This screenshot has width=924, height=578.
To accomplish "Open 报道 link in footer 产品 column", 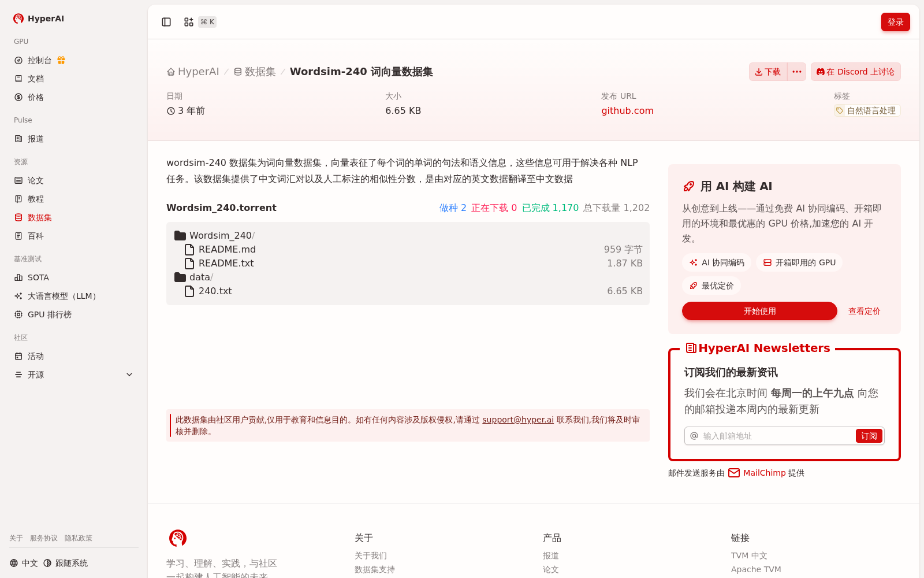I will [x=551, y=555].
